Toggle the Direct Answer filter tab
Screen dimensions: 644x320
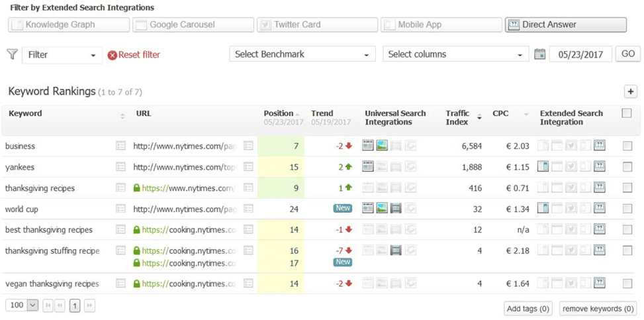pyautogui.click(x=565, y=25)
